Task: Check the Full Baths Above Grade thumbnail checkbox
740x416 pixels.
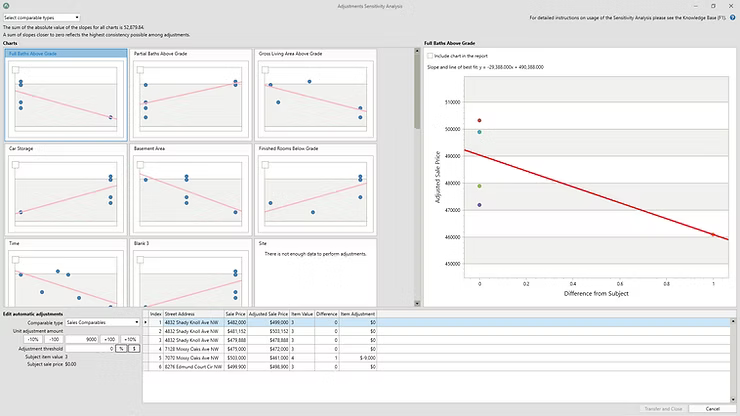Action: [15, 69]
